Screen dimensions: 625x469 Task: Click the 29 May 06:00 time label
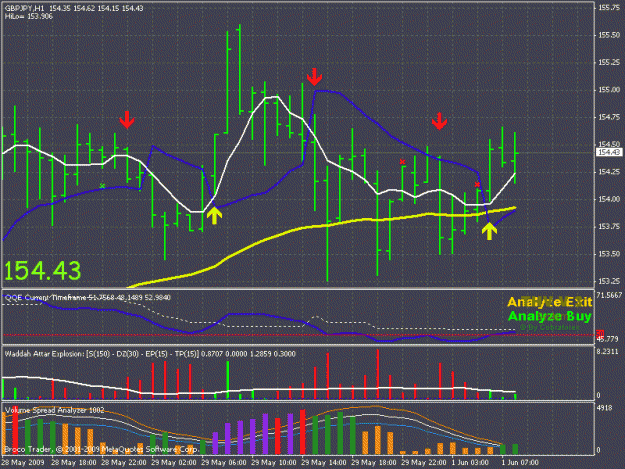pyautogui.click(x=224, y=463)
